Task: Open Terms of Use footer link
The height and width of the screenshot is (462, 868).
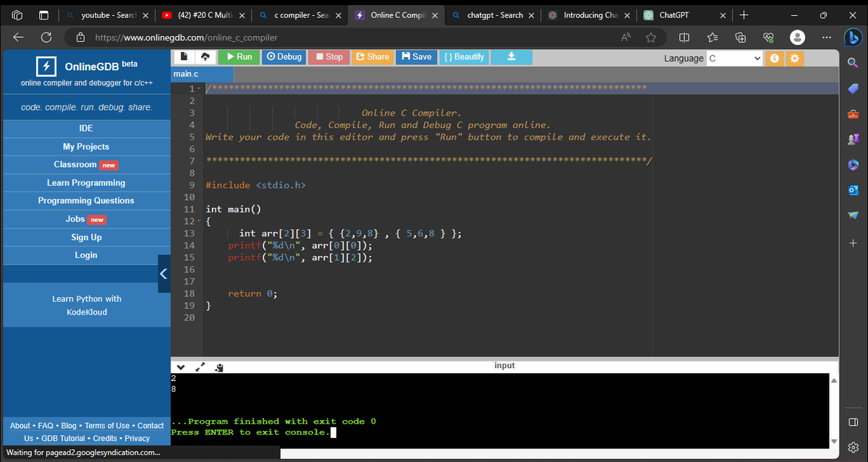Action: (107, 426)
